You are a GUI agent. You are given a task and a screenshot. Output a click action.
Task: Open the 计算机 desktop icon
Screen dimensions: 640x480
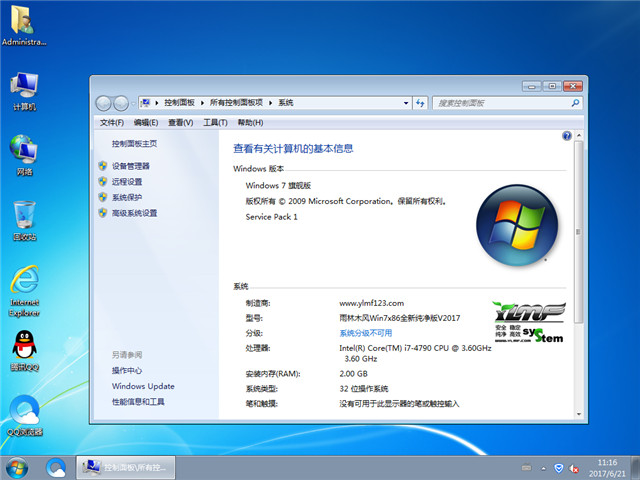(x=24, y=91)
